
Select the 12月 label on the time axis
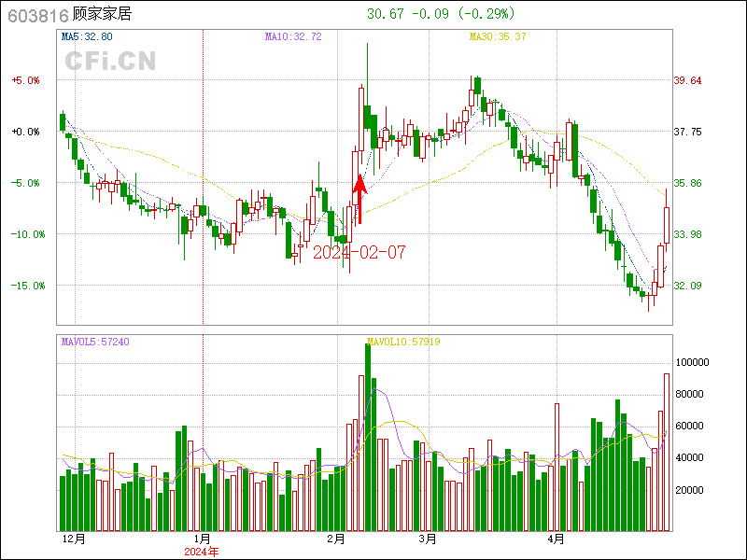tap(74, 539)
